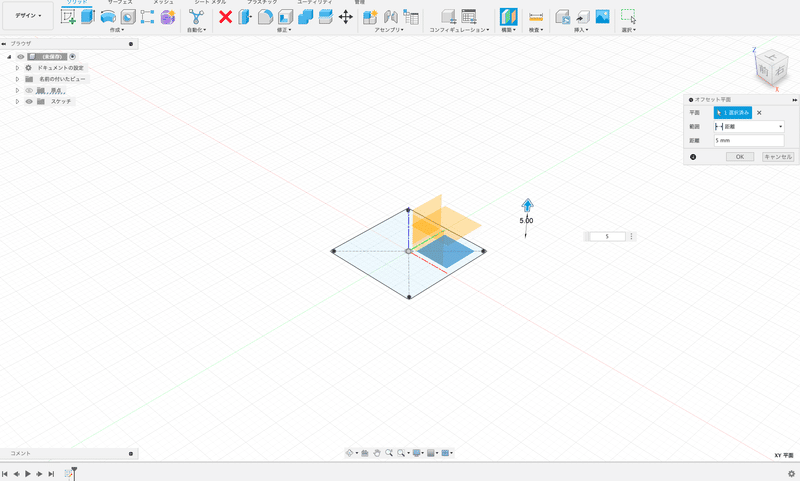Viewport: 800px width, 481px height.
Task: Select the Fillet tool
Action: pyautogui.click(x=265, y=17)
